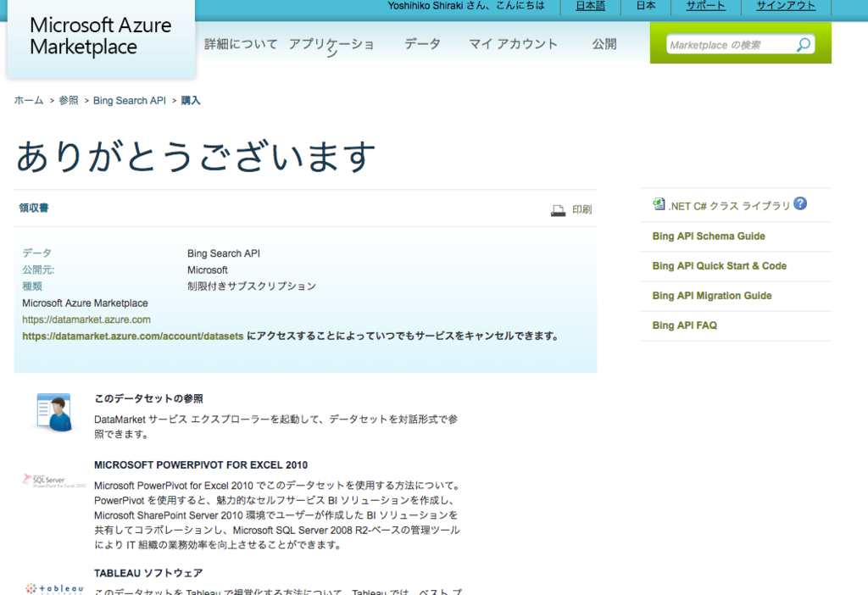Click the .NET C# class library file icon
The width and height of the screenshot is (868, 595).
[659, 204]
